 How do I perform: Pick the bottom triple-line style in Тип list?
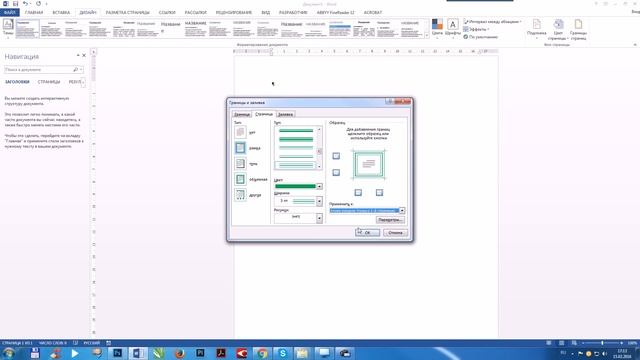click(296, 165)
